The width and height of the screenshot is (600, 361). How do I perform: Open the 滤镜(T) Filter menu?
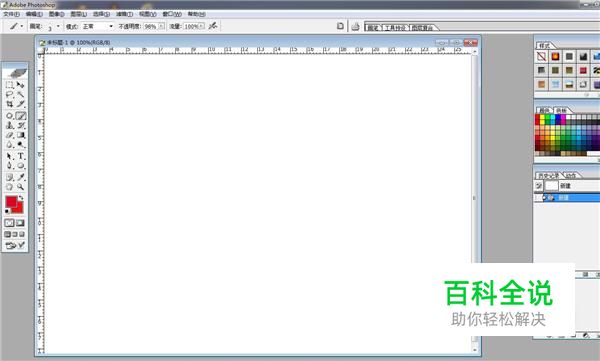click(124, 14)
